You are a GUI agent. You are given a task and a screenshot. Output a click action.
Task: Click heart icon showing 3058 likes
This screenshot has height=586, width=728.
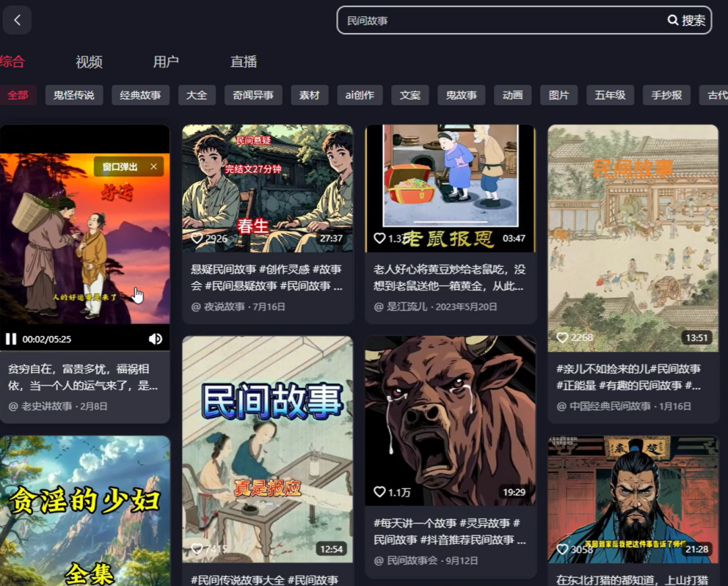click(x=562, y=549)
